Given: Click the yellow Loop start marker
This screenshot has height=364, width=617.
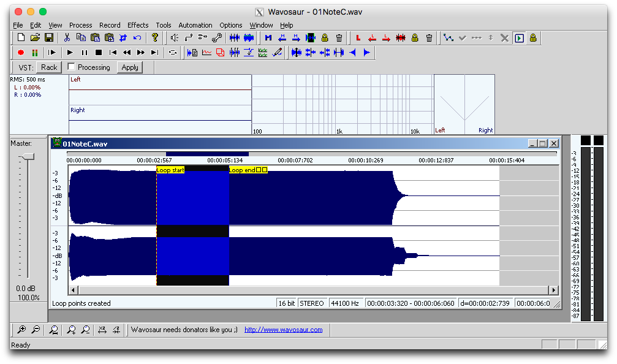Looking at the screenshot, I should tap(170, 170).
